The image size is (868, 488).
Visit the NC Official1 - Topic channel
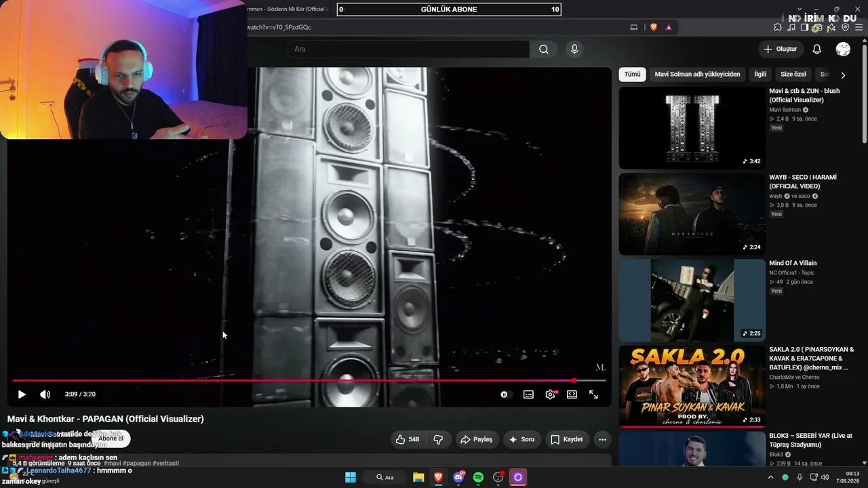pyautogui.click(x=792, y=272)
